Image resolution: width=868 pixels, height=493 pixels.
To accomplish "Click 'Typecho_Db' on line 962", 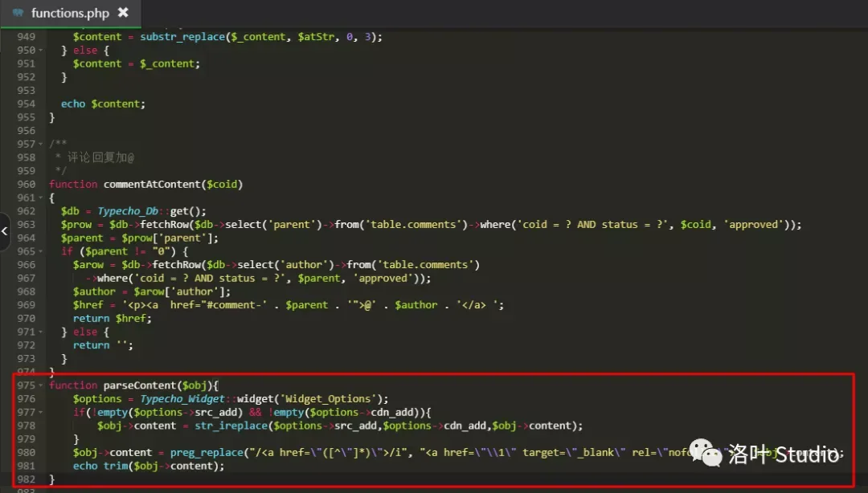I will pyautogui.click(x=128, y=211).
